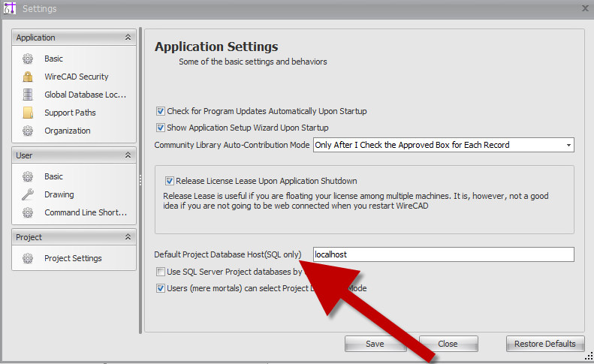594x364 pixels.
Task: Click the WireCAD app icon in title bar
Action: click(x=10, y=8)
